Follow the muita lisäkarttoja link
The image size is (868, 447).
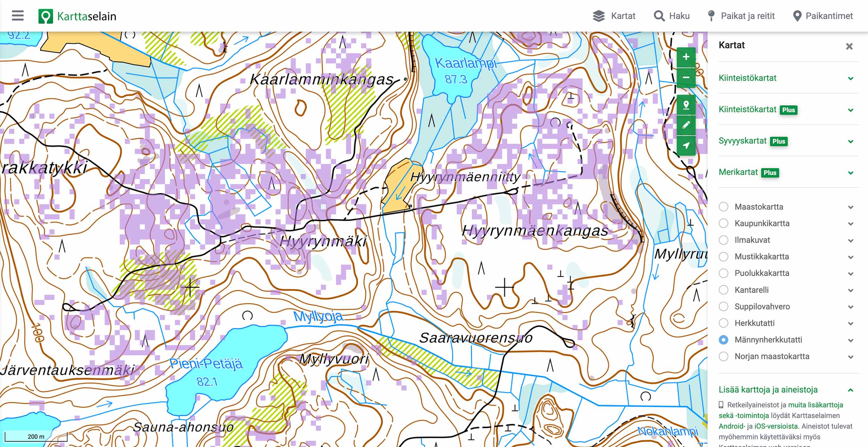(815, 405)
